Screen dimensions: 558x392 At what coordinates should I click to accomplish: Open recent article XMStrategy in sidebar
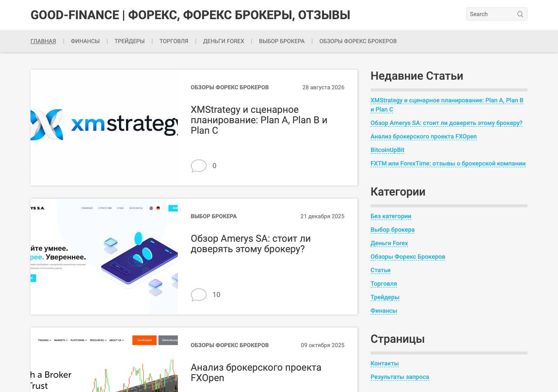[447, 105]
